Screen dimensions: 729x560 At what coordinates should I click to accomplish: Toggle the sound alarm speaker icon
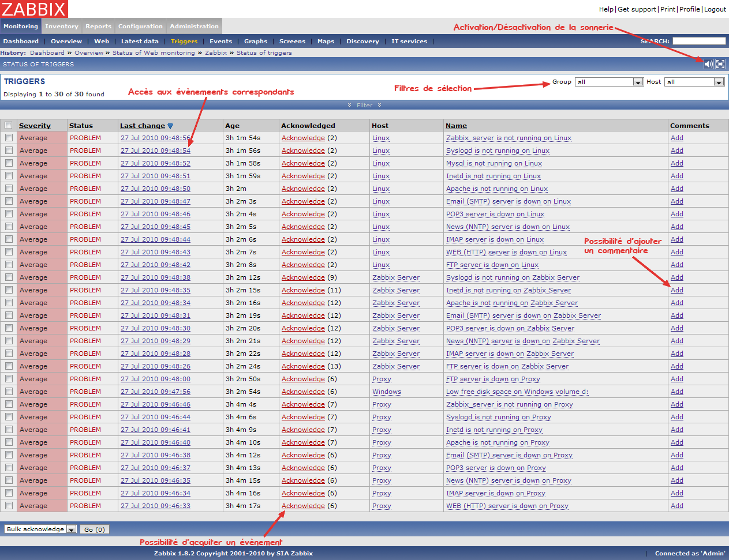[709, 64]
